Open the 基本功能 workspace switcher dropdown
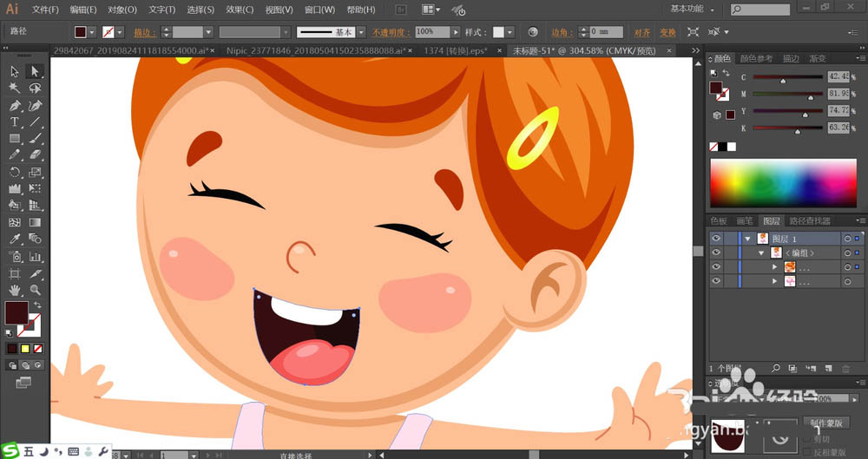 point(693,9)
